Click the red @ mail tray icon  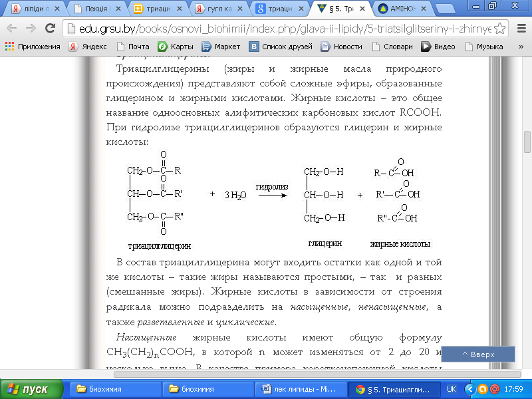(x=495, y=389)
